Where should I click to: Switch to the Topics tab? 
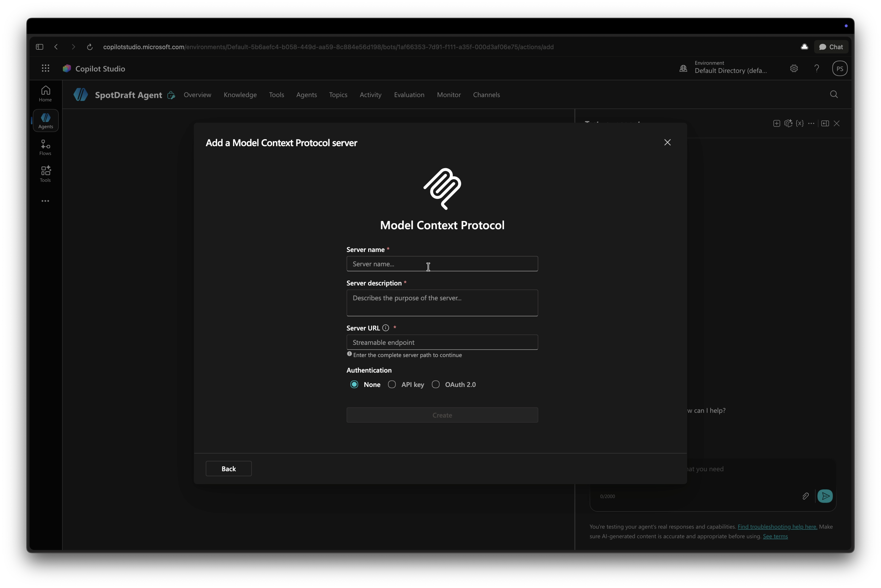(x=338, y=95)
